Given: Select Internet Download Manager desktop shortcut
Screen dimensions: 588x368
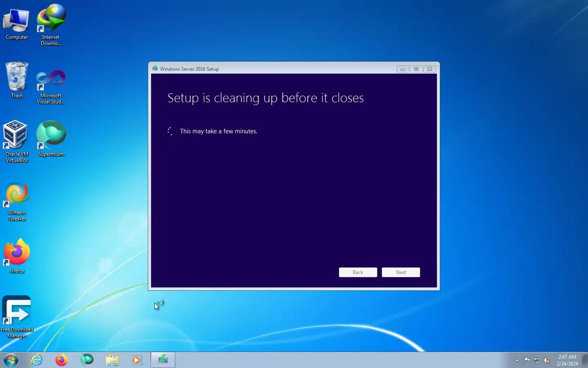Looking at the screenshot, I should pos(51,25).
